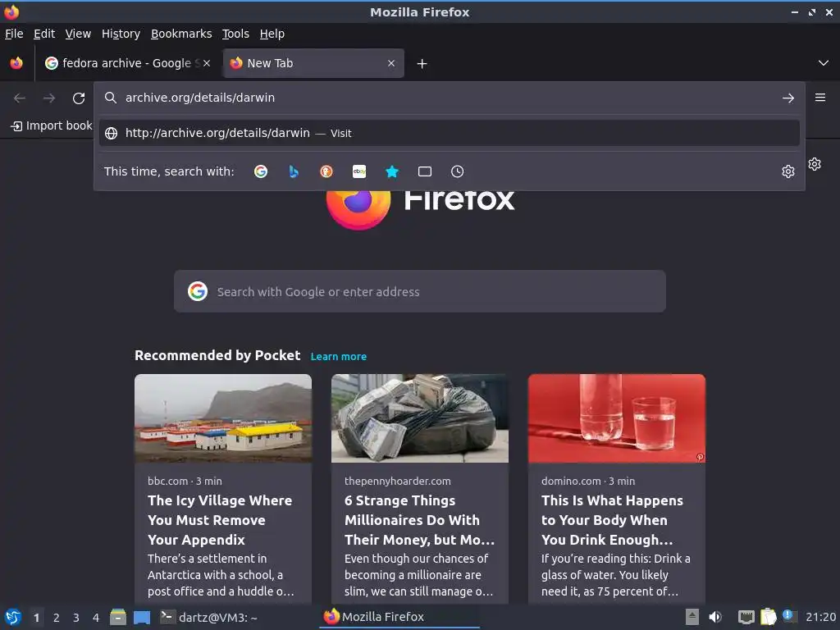Switch to workspace 3
This screenshot has height=630, width=840.
76,618
